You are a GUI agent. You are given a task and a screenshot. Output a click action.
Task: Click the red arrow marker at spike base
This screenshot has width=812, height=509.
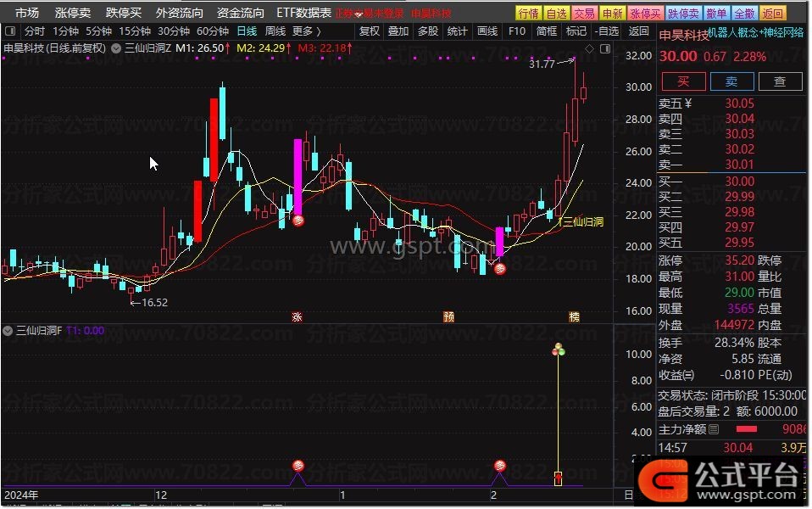point(559,478)
